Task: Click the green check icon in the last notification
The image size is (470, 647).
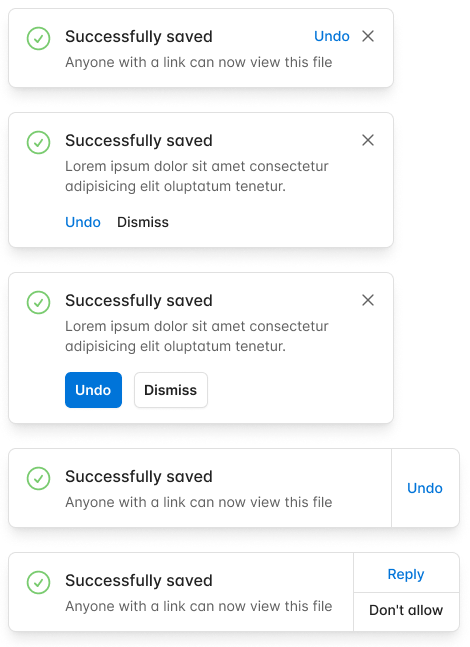Action: point(38,582)
